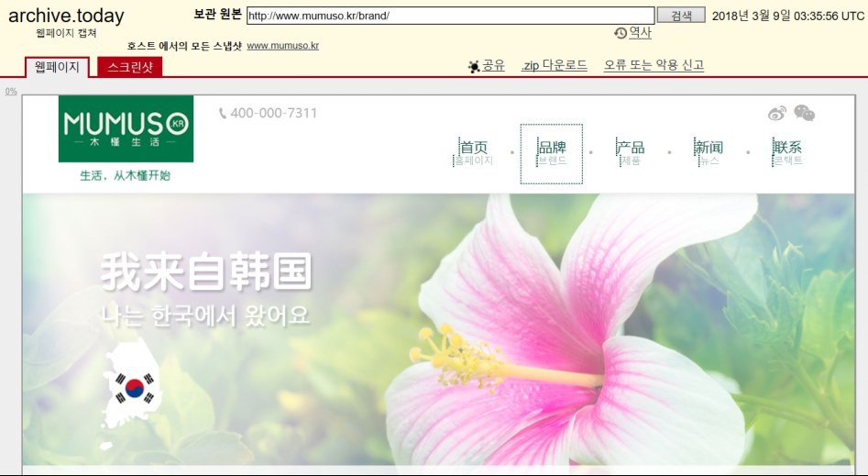The width and height of the screenshot is (868, 476).
Task: Click the 오류 또는 악용 신고 link
Action: pyautogui.click(x=654, y=65)
